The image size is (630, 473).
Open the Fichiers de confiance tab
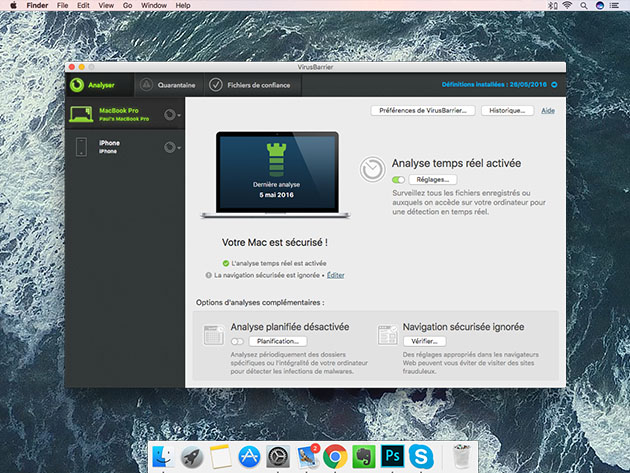(253, 85)
